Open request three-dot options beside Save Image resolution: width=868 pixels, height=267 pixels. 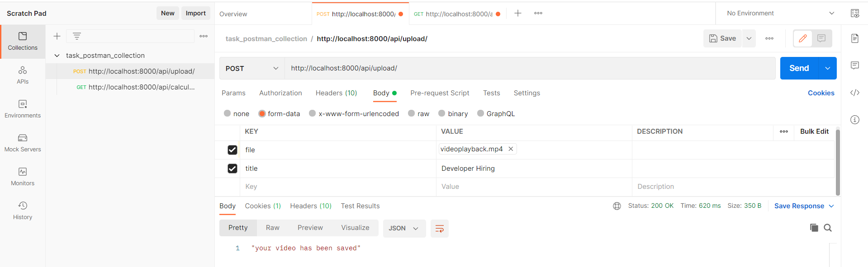[769, 38]
